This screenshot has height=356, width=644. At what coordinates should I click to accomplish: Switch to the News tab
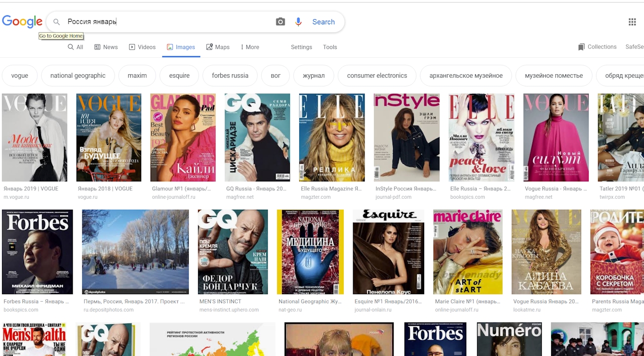(106, 47)
